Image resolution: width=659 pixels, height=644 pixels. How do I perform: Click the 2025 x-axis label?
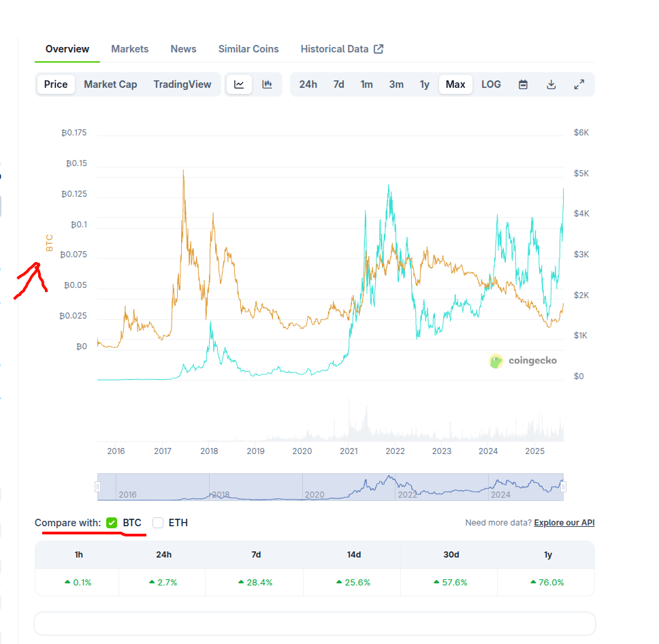tap(534, 451)
